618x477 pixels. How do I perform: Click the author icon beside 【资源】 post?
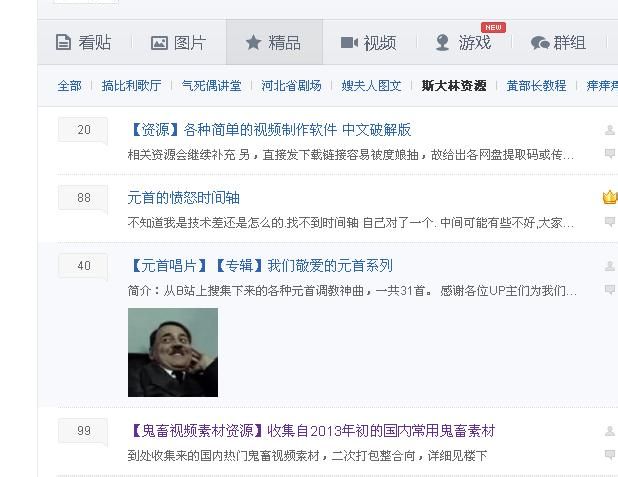click(x=610, y=130)
